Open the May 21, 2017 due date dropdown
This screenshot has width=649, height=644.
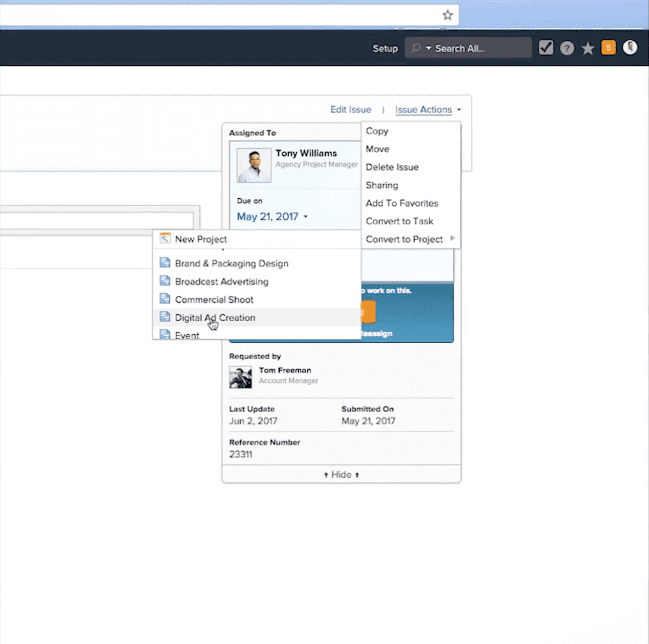point(272,217)
